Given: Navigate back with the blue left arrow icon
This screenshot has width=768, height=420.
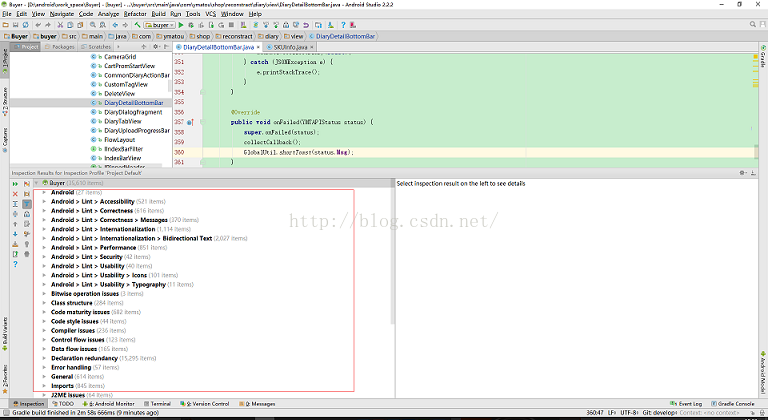Looking at the screenshot, I should tap(115, 25).
